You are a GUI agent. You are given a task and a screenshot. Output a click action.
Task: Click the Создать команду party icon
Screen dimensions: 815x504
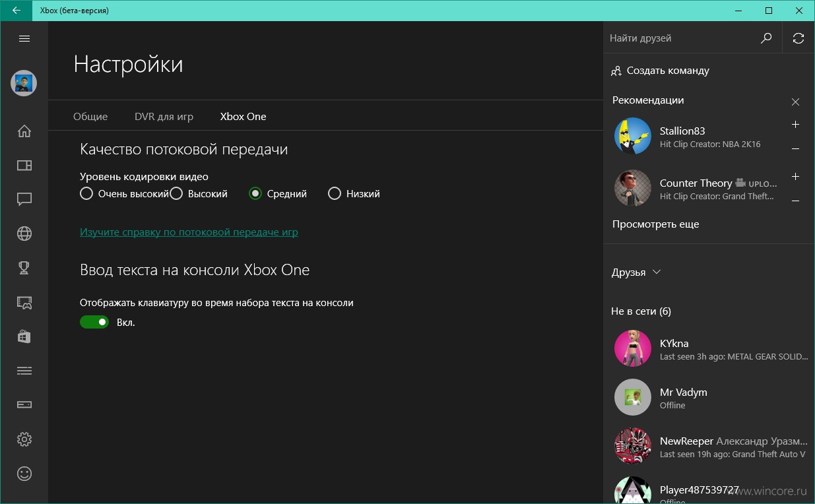tap(616, 71)
